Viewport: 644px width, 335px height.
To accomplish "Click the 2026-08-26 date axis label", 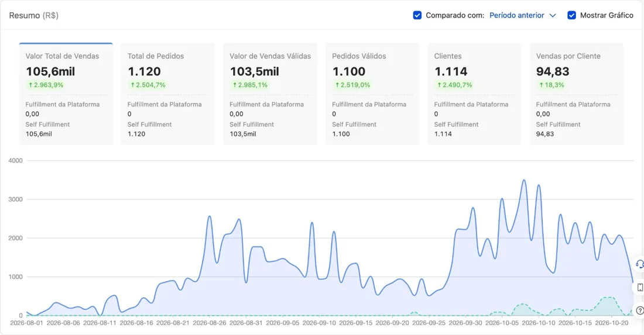I will coord(210,323).
